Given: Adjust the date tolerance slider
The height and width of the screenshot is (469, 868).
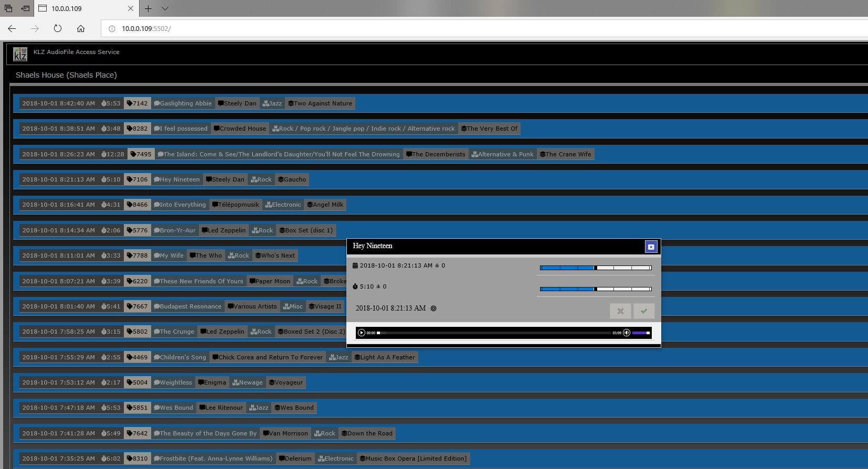Looking at the screenshot, I should pyautogui.click(x=595, y=268).
